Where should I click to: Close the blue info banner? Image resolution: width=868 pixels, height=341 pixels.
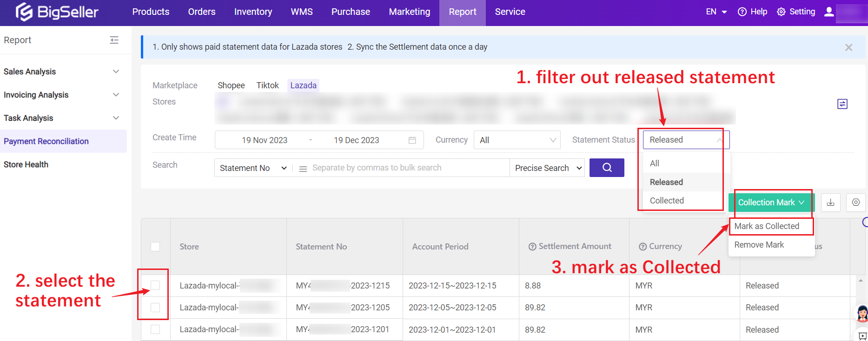[x=848, y=47]
